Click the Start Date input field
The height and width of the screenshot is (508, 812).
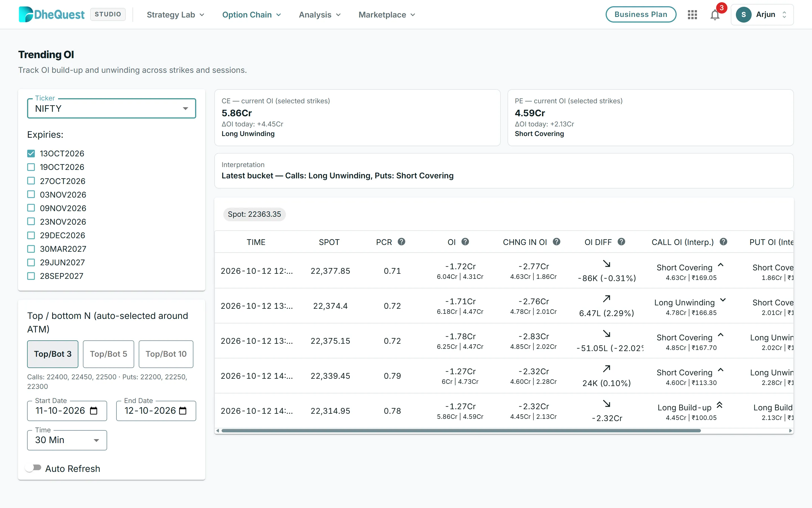[67, 411]
